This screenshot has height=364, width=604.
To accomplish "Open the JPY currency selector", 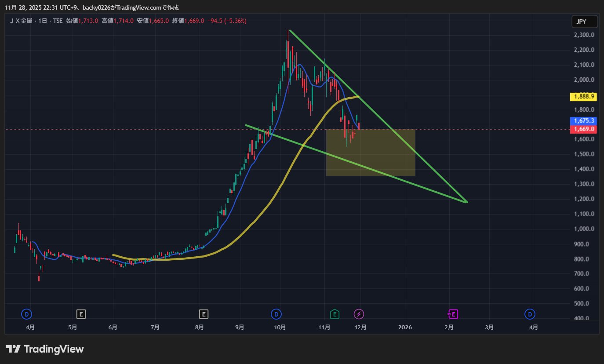I will 584,21.
